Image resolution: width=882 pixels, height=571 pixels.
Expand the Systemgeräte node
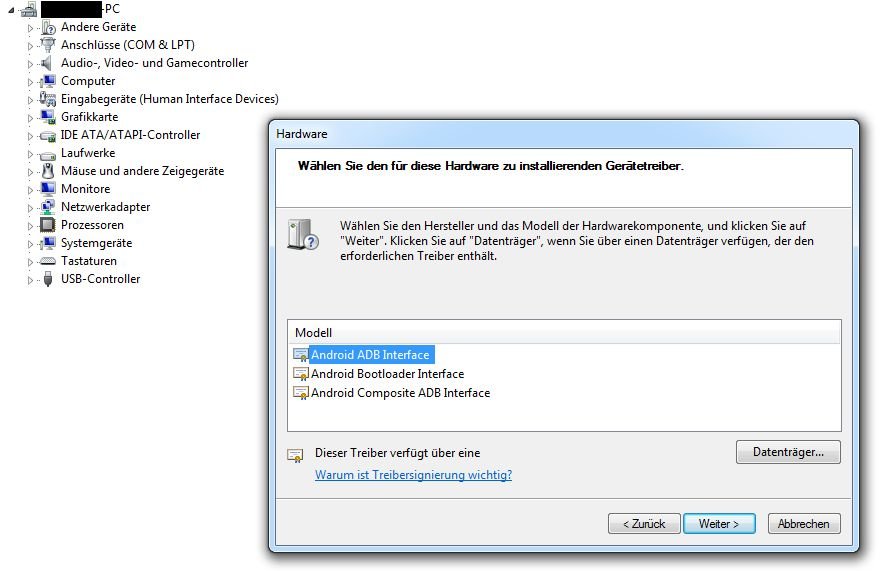30,244
